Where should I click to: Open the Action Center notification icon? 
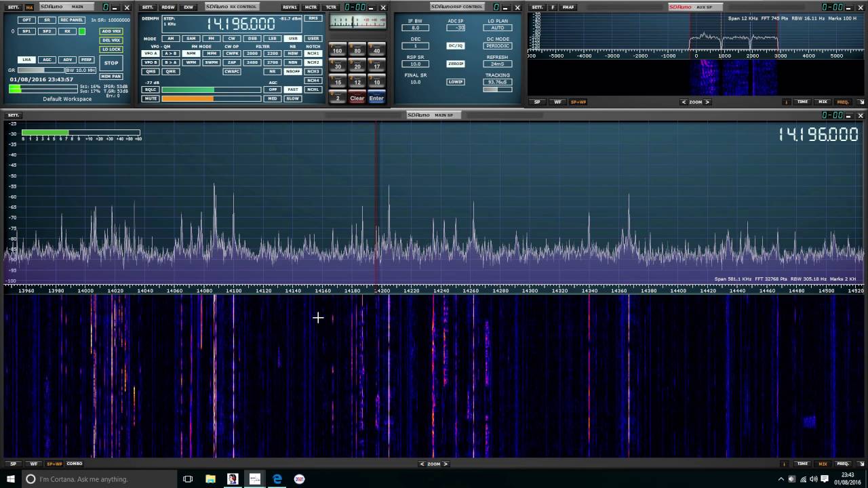825,479
